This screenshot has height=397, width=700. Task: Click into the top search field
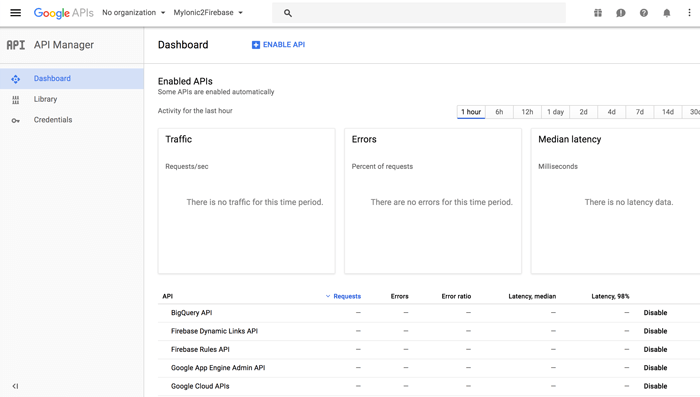[x=419, y=13]
